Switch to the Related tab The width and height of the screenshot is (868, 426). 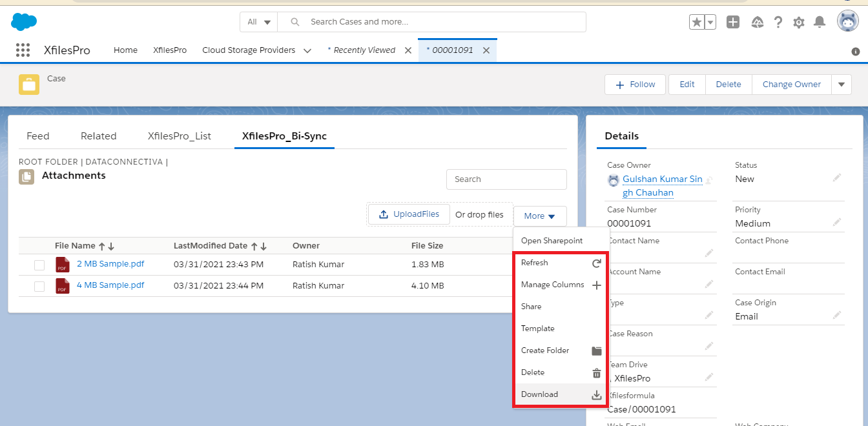pyautogui.click(x=99, y=136)
